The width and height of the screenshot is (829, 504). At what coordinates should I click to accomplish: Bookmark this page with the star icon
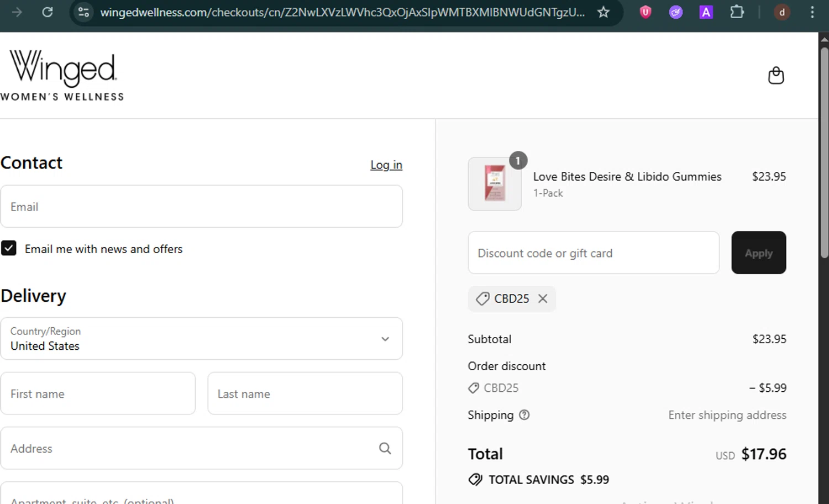(604, 12)
